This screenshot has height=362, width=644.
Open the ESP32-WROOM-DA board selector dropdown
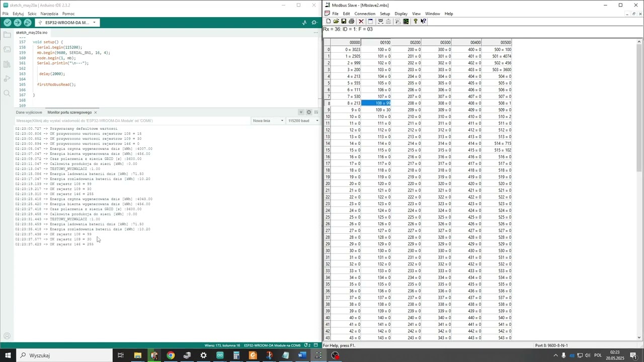coord(67,23)
